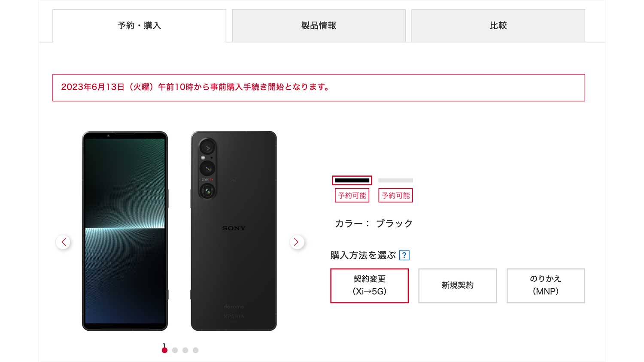644x362 pixels.
Task: Switch to the 製品情報 tab
Action: click(x=319, y=26)
